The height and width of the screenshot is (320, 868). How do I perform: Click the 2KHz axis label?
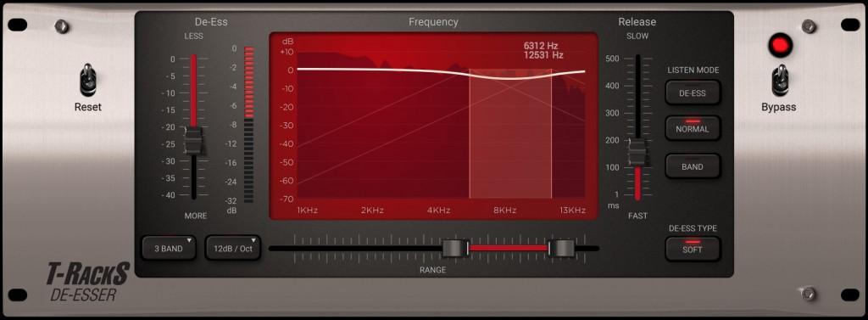click(373, 211)
